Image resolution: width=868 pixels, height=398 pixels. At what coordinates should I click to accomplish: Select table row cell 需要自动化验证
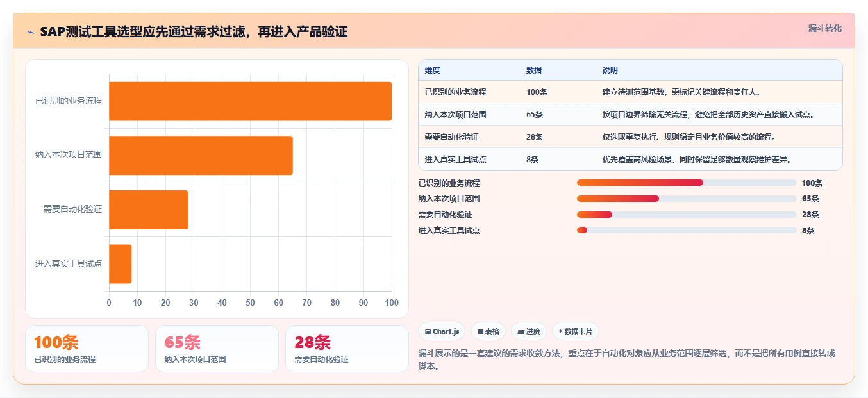[452, 137]
